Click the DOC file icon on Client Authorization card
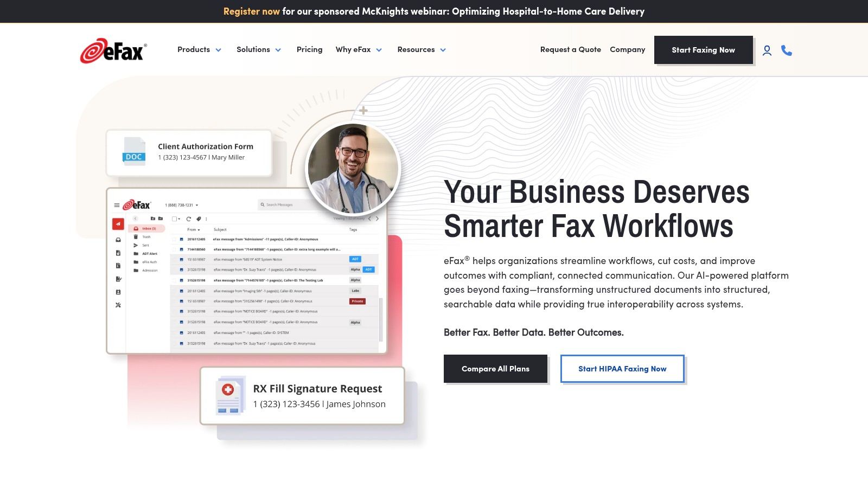 coord(134,151)
